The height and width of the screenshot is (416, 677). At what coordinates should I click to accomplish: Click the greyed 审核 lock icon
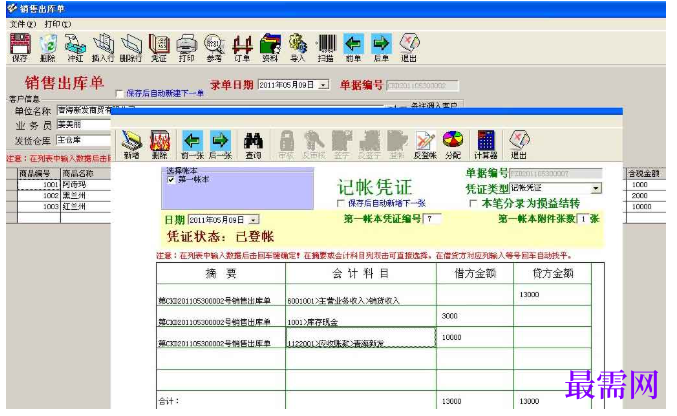(287, 145)
